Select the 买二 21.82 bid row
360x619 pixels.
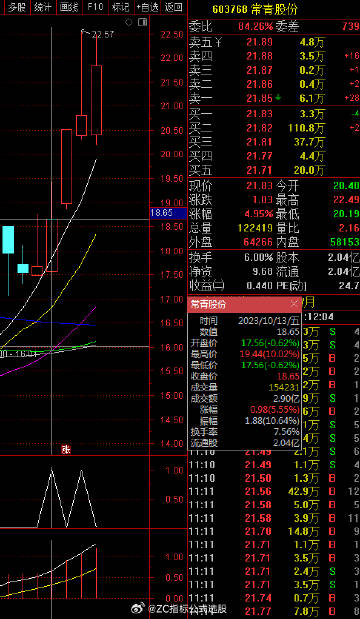tap(274, 128)
